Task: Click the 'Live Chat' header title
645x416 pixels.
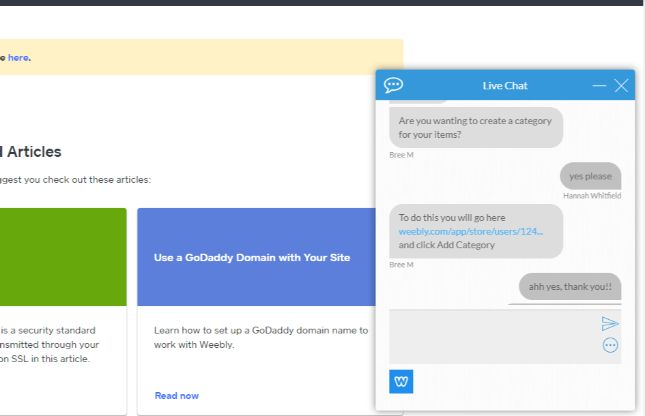Action: [505, 86]
